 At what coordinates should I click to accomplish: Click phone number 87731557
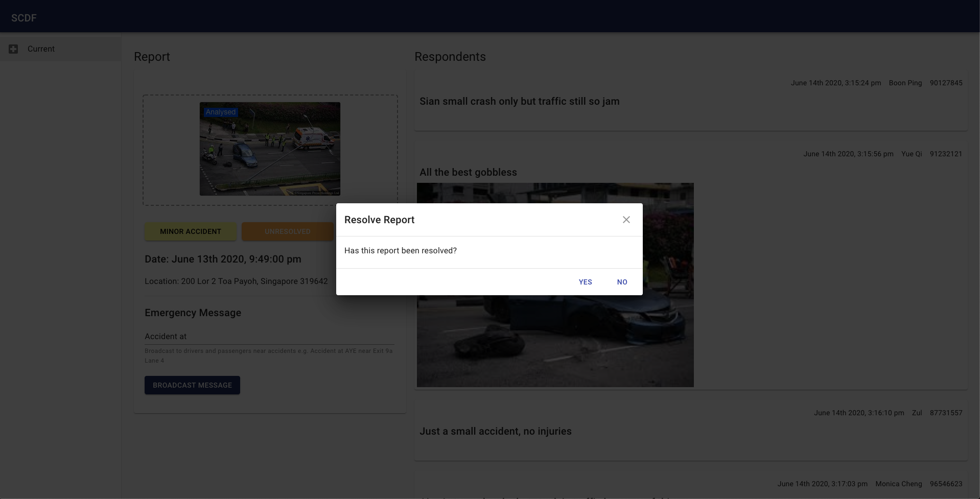946,413
